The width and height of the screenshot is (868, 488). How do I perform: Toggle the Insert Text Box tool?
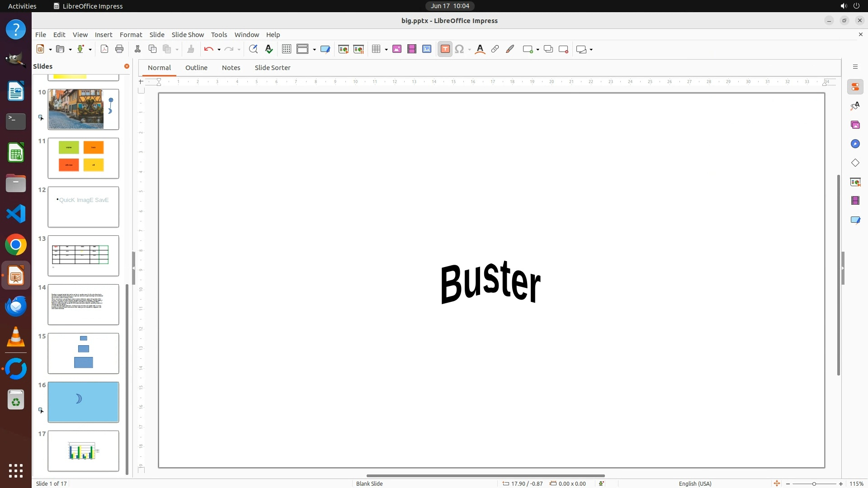[445, 49]
